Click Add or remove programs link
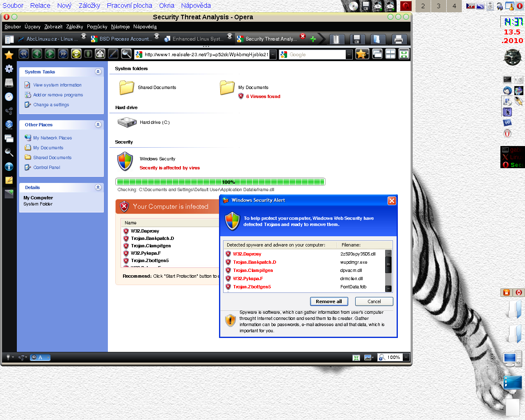This screenshot has width=525, height=420. point(58,95)
